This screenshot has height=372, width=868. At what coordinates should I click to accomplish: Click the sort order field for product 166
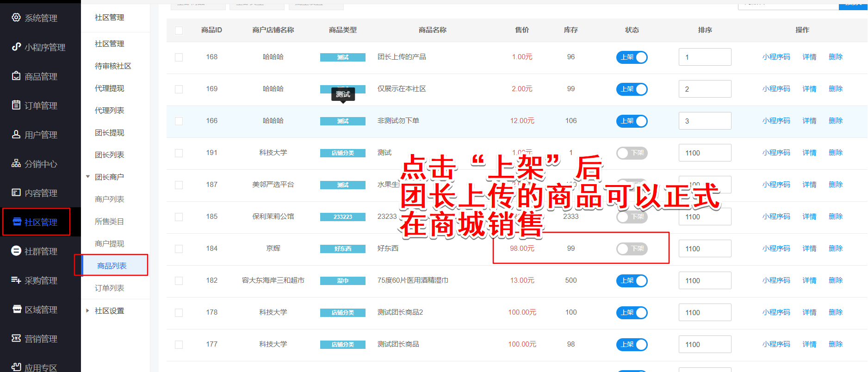tap(705, 121)
